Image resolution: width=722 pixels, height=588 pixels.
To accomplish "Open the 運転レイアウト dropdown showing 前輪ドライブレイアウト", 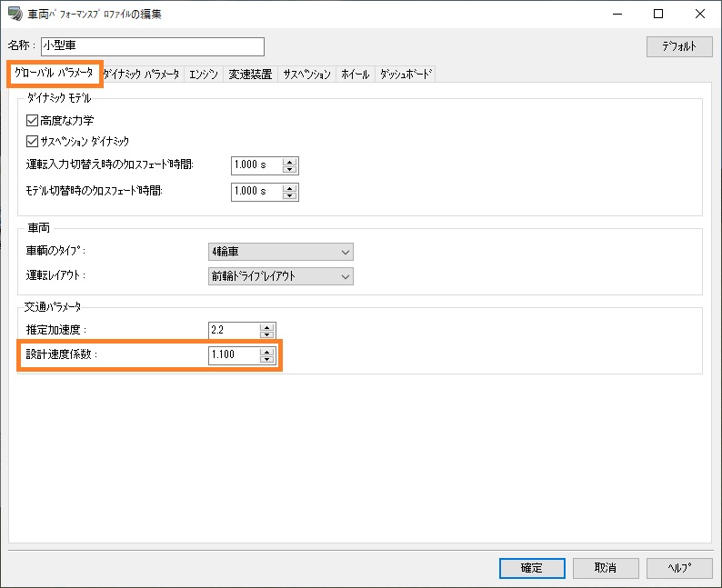I will (280, 276).
